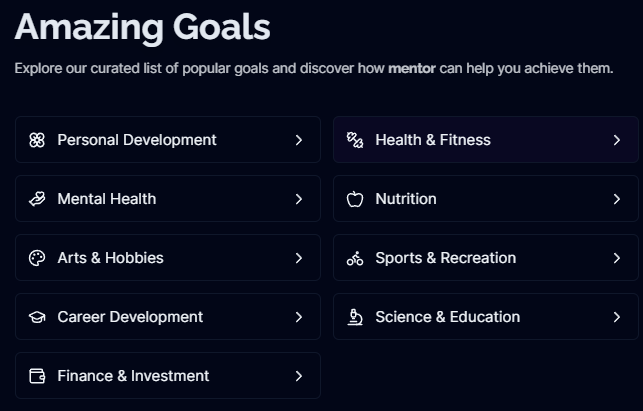Click the palette icon beside Arts & Hobbies
Viewport: 643px width, 411px height.
[x=37, y=258]
